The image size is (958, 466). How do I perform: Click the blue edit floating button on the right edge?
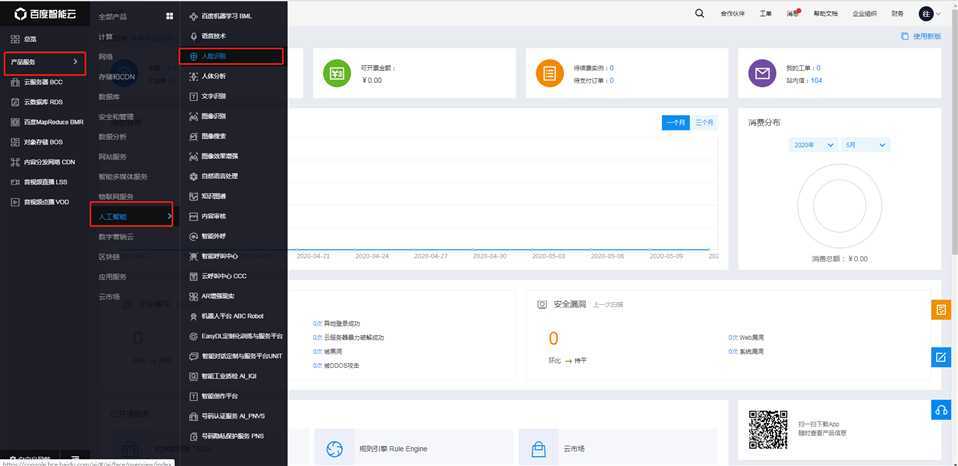941,357
